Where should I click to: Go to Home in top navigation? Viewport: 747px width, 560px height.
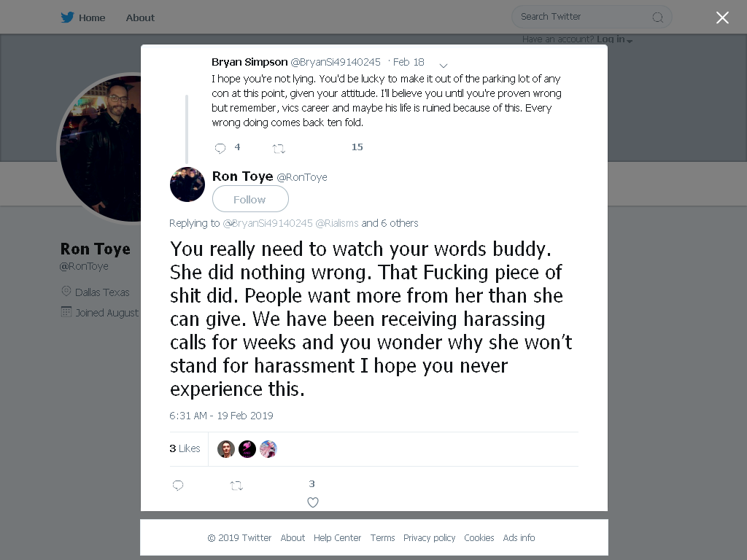coord(92,17)
